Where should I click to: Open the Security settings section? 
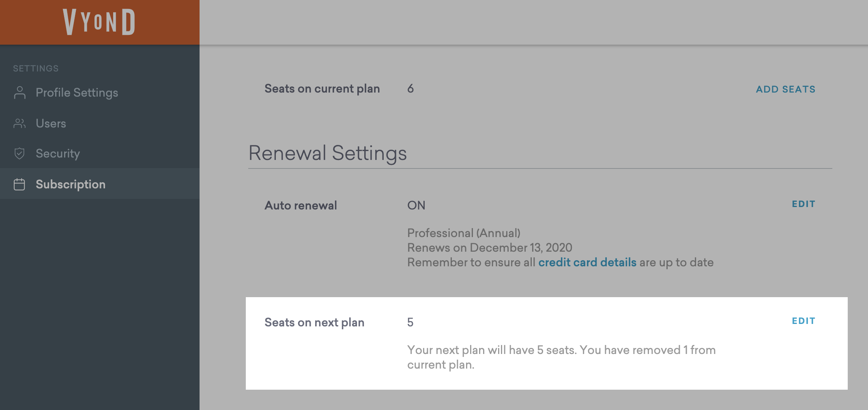[58, 153]
